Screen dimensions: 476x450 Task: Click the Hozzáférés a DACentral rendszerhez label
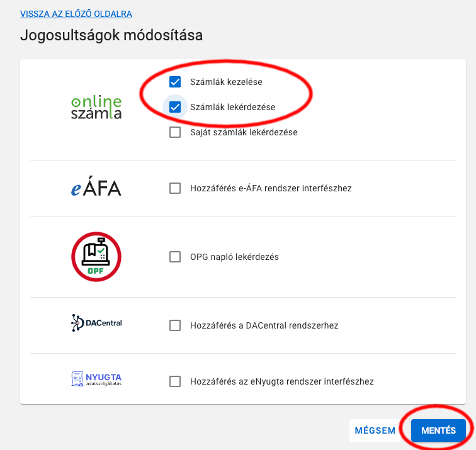tap(264, 325)
